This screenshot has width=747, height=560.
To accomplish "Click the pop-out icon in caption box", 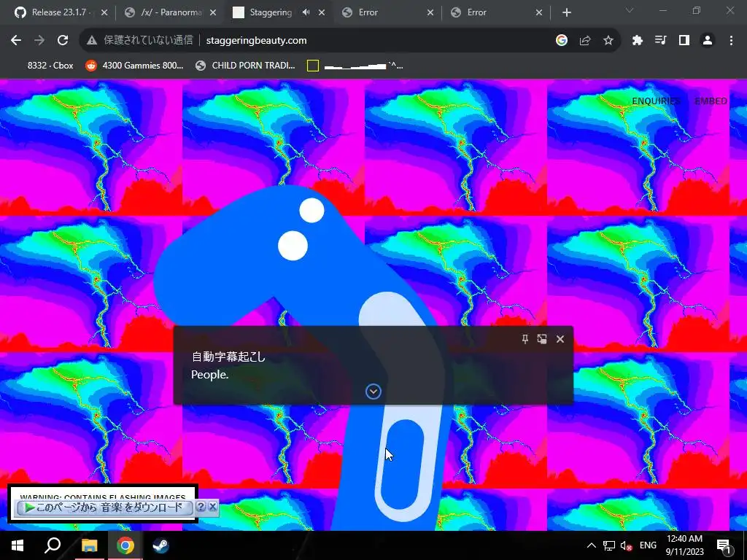I will coord(542,339).
